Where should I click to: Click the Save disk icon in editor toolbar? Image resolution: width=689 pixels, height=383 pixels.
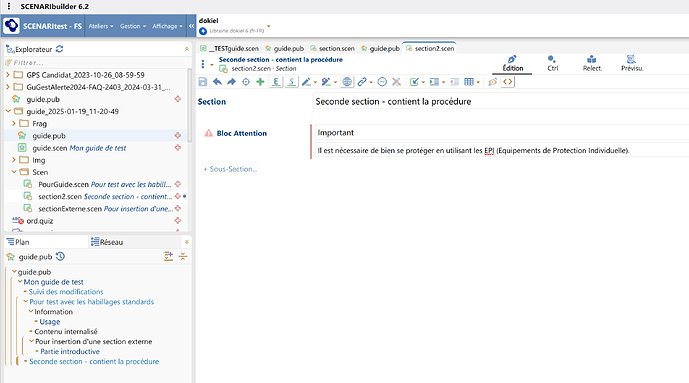[203, 82]
